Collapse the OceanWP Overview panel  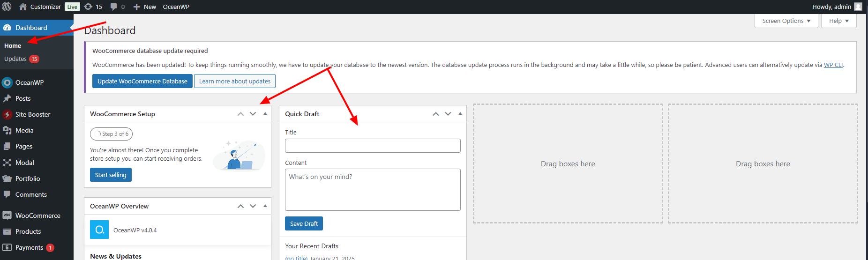pos(265,206)
